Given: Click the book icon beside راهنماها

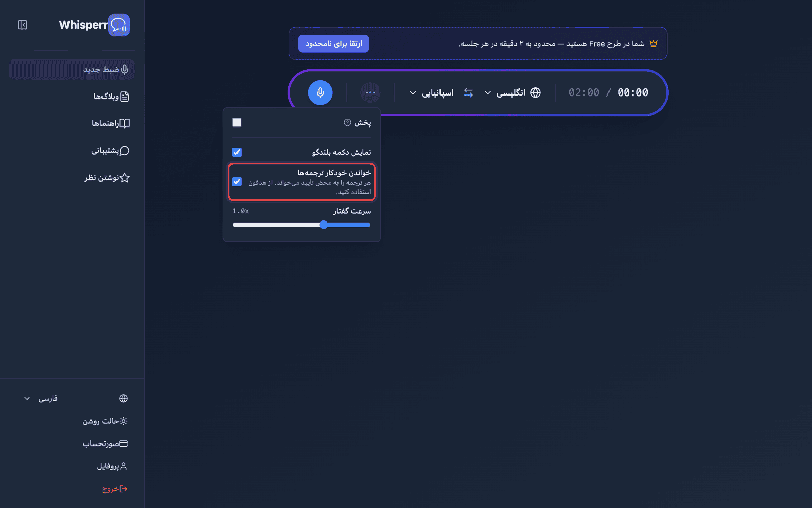Looking at the screenshot, I should [x=125, y=123].
